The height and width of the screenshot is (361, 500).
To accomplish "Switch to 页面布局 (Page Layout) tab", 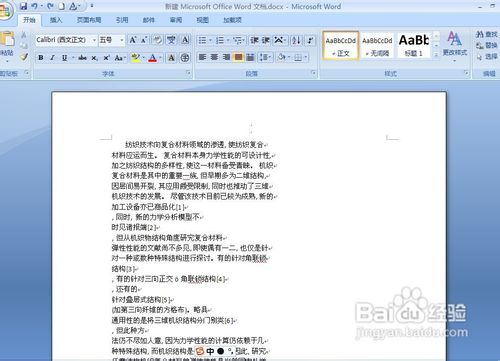I will (89, 20).
